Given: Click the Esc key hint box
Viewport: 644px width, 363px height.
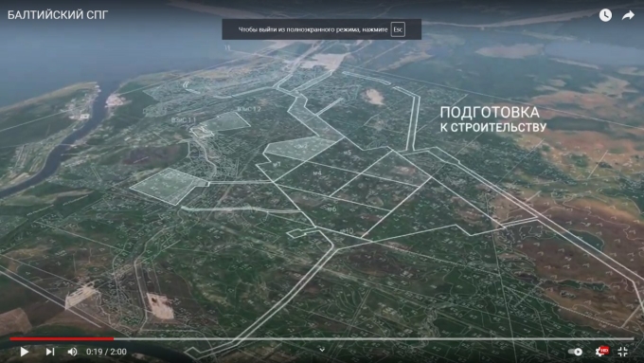Looking at the screenshot, I should [x=398, y=29].
